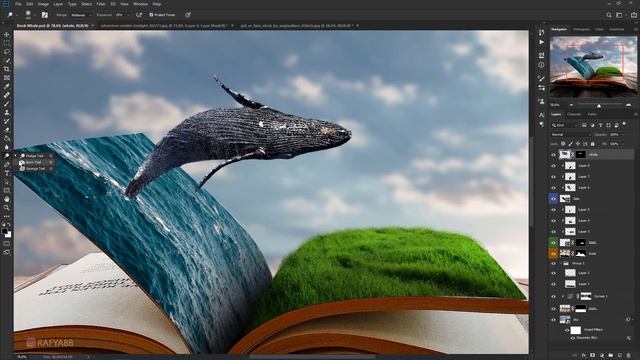Click the Navigator zoom slider handle

pyautogui.click(x=599, y=105)
